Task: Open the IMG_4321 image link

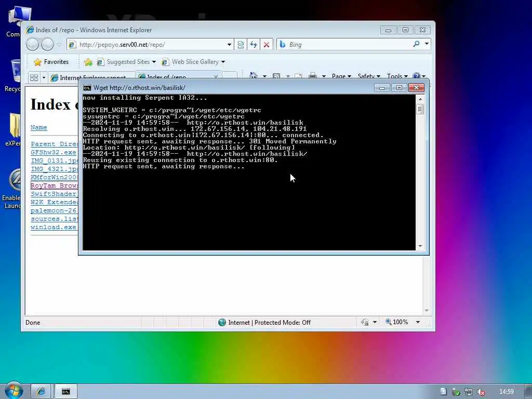Action: [x=54, y=169]
